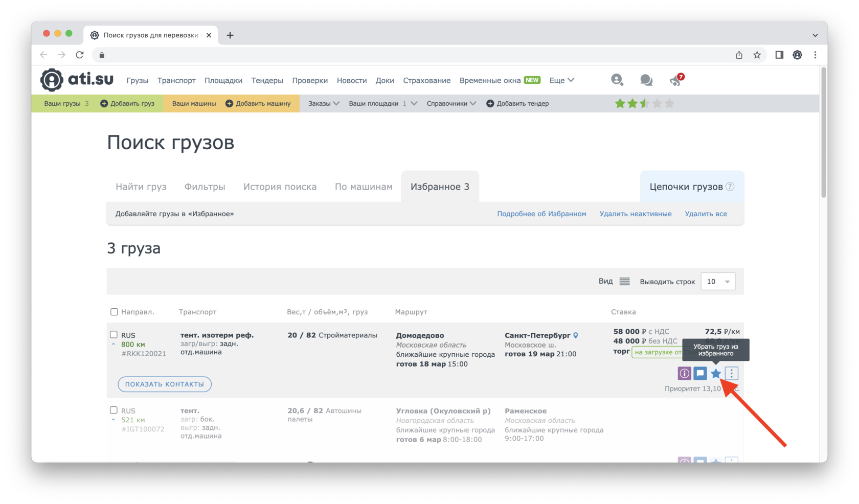Click the map pin beside Санкт-Петербург
The height and width of the screenshot is (504, 859).
tap(576, 335)
